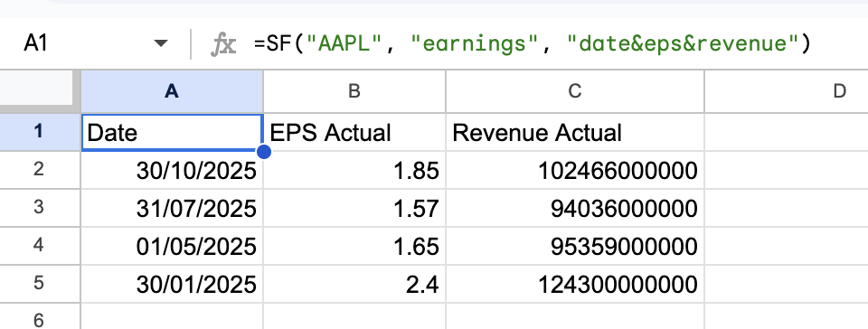Click the EPS value 1.57
Image resolution: width=868 pixels, height=329 pixels.
click(x=354, y=208)
